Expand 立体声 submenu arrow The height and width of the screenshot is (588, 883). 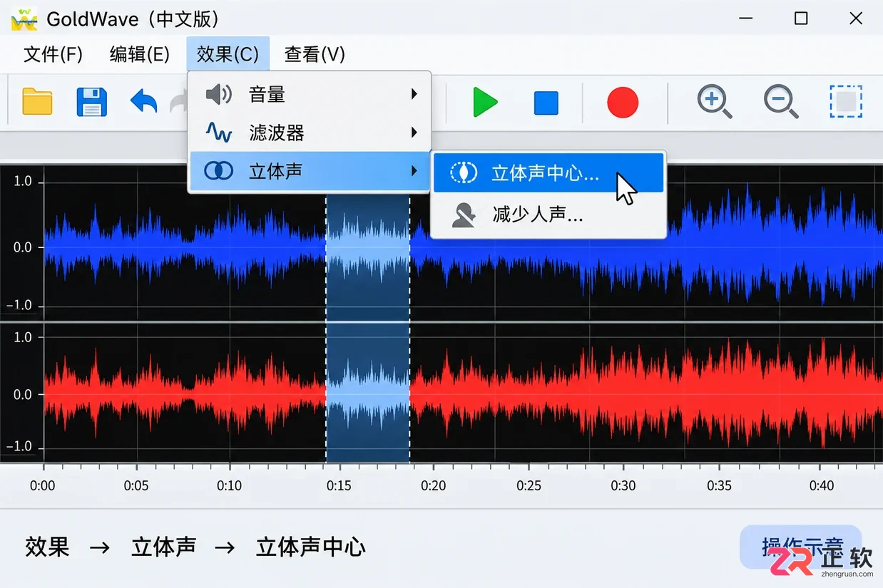click(x=414, y=170)
